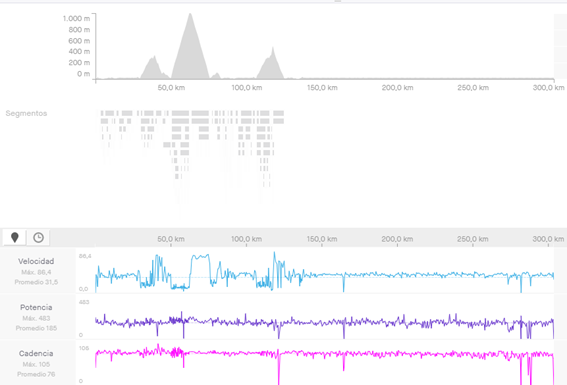Select the Velocidad chart label
Viewport: 567px width, 385px height.
point(36,261)
